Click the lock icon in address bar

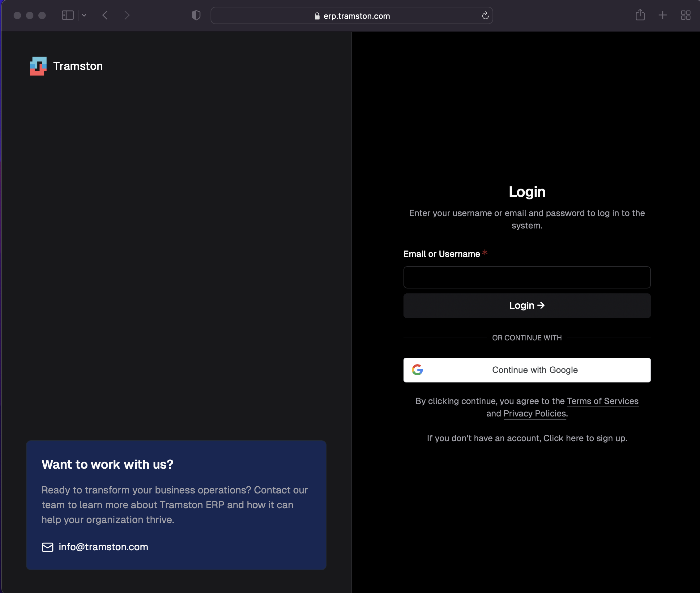click(x=317, y=16)
